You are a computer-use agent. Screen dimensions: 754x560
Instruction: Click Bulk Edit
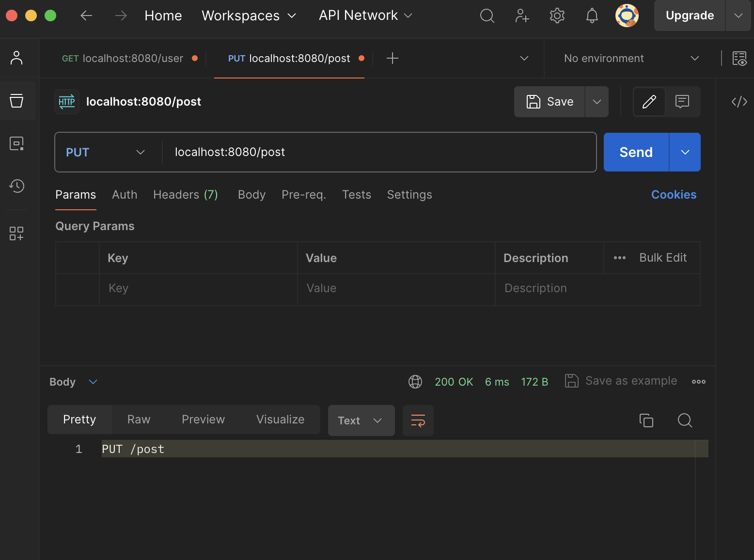pyautogui.click(x=663, y=258)
